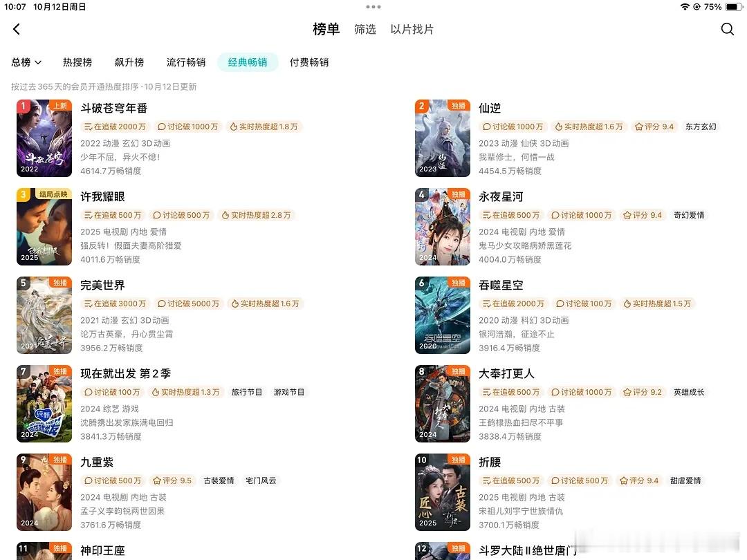747x560 pixels.
Task: Open the 以片找片 top tab
Action: coord(412,30)
